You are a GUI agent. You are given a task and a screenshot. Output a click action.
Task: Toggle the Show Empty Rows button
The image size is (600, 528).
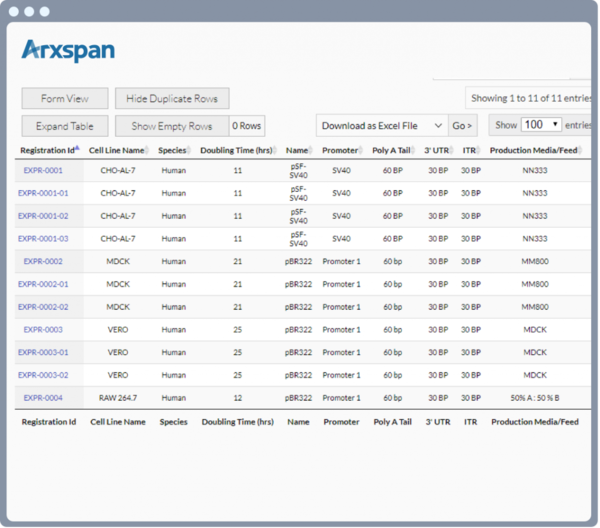(x=171, y=126)
